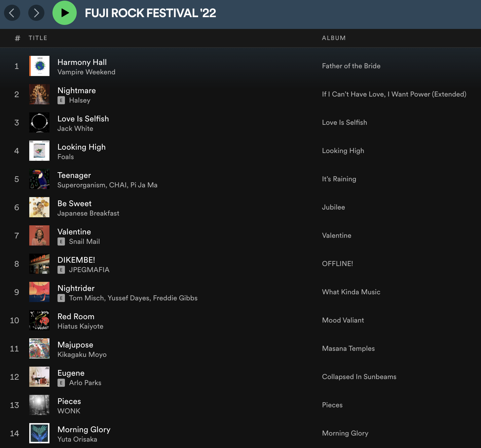The height and width of the screenshot is (448, 481).
Task: Play the Fuji Rock Festival '22 playlist
Action: (x=65, y=13)
